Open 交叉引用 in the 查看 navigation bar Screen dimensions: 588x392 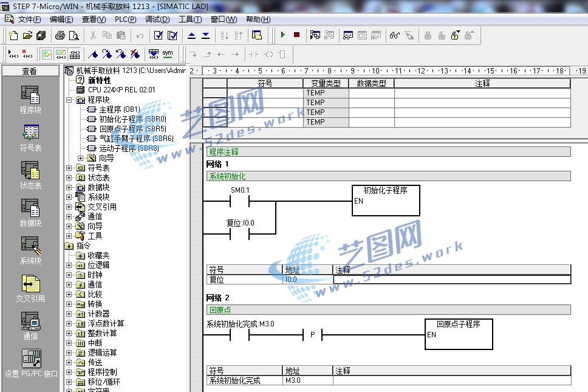click(30, 289)
